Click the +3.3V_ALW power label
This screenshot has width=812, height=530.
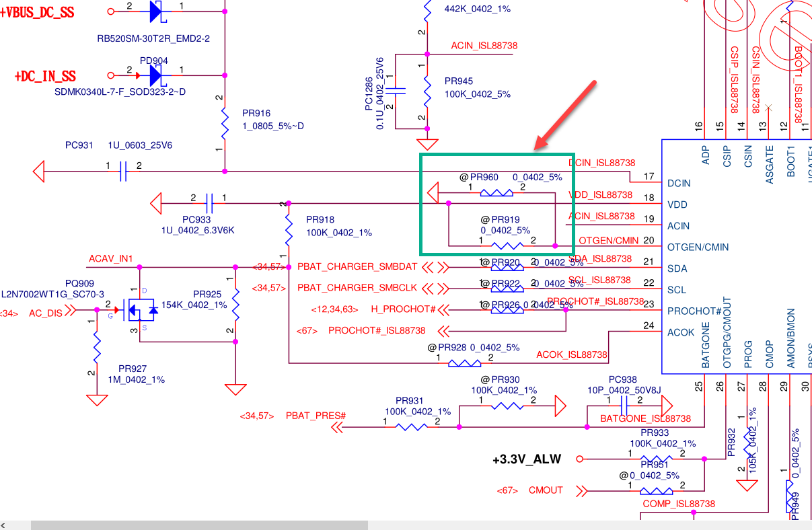[527, 459]
